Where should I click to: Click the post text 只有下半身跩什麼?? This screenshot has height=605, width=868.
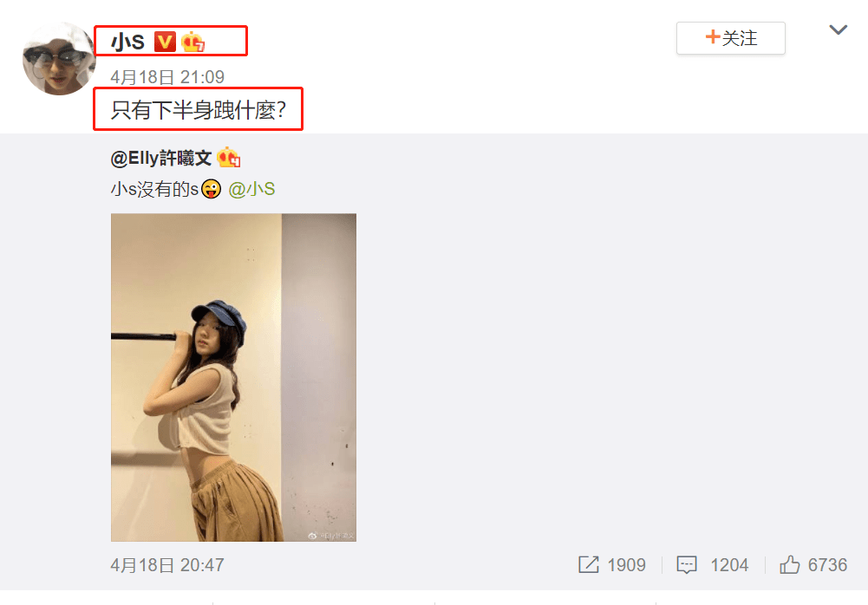(x=198, y=109)
